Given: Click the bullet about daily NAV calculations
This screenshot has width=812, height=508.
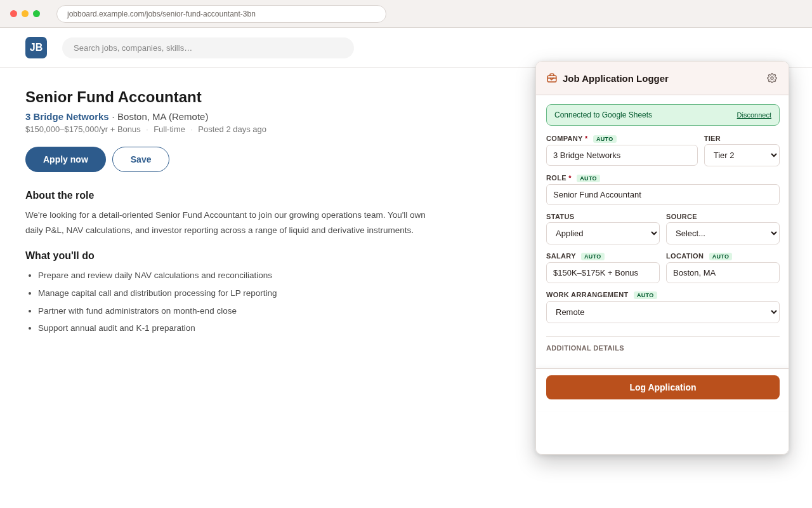Looking at the screenshot, I should (155, 276).
